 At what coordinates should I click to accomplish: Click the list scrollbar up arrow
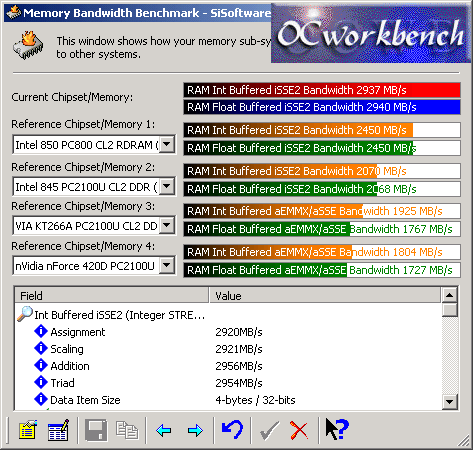pyautogui.click(x=449, y=295)
